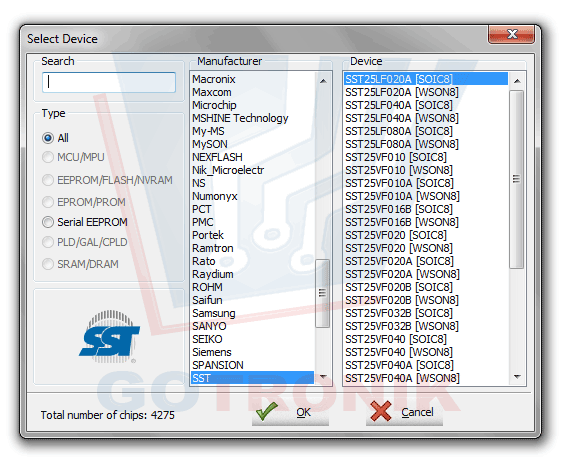Click the Device list scrollbar thumb

[x=517, y=179]
